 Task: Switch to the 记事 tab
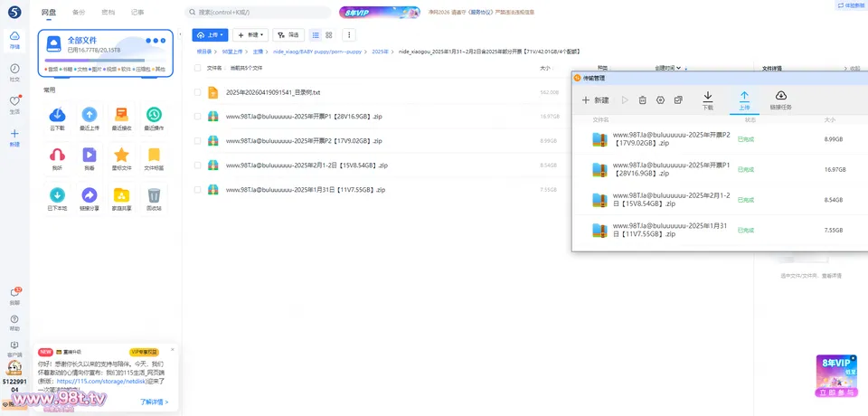point(137,12)
